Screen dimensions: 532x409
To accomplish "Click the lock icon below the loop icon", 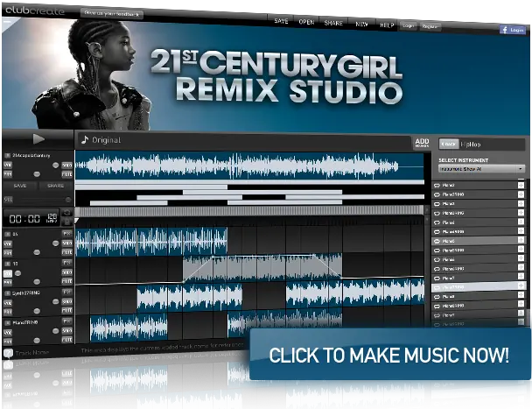I will click(66, 222).
